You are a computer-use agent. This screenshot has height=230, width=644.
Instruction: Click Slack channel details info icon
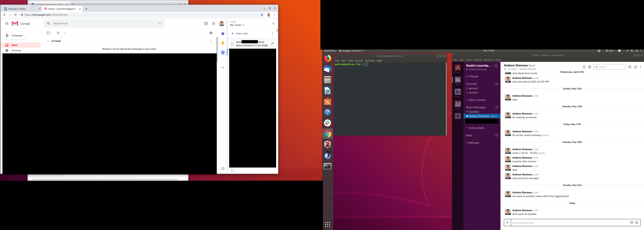pos(584,67)
